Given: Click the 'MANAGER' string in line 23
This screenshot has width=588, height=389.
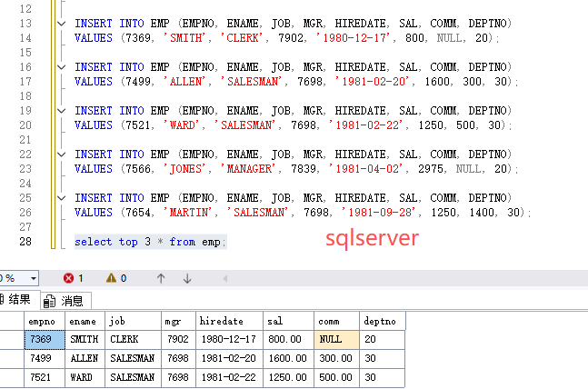Looking at the screenshot, I should [248, 169].
